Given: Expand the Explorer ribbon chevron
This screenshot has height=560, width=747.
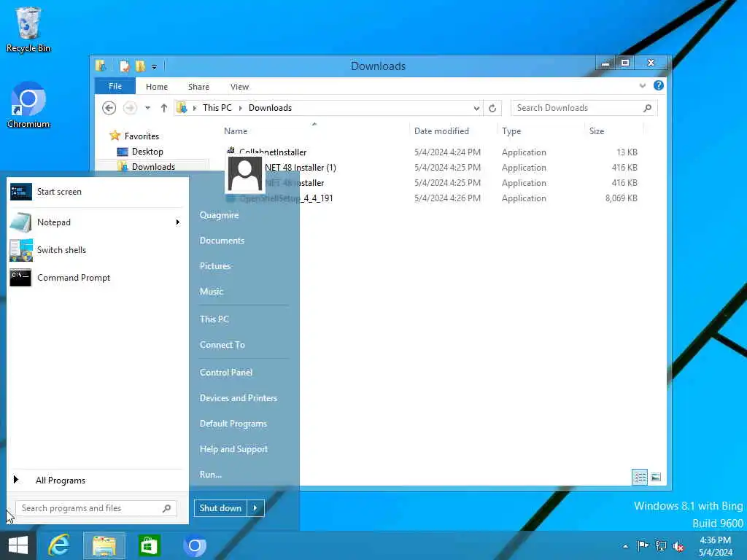Looking at the screenshot, I should click(643, 86).
